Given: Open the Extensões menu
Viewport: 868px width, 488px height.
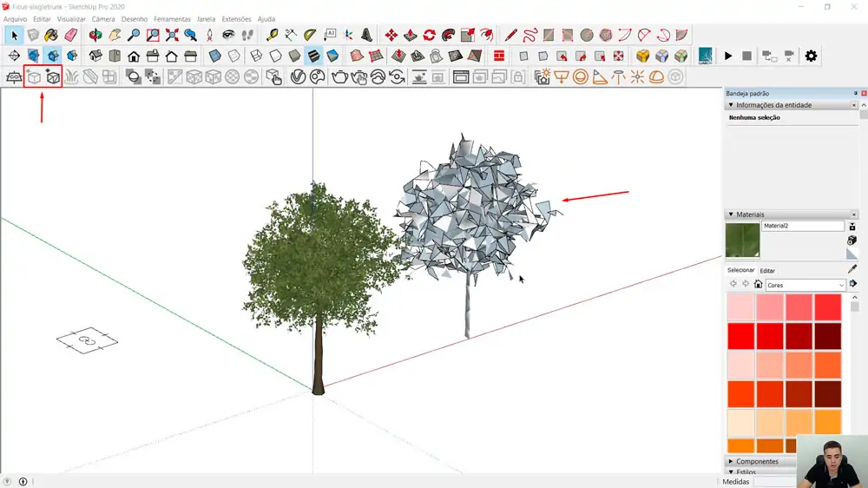Looking at the screenshot, I should point(236,19).
